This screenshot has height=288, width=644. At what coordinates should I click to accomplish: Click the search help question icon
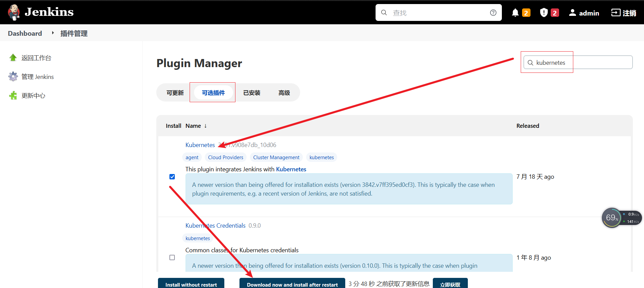pos(493,12)
